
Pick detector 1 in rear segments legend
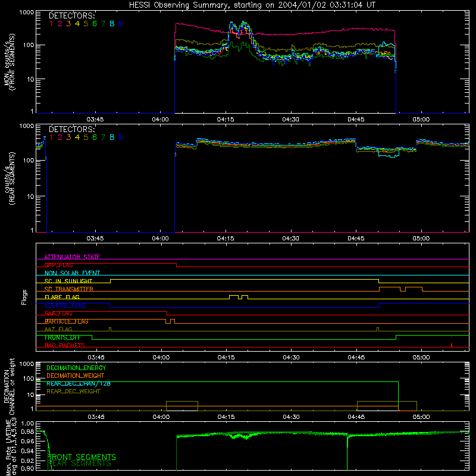click(51, 137)
